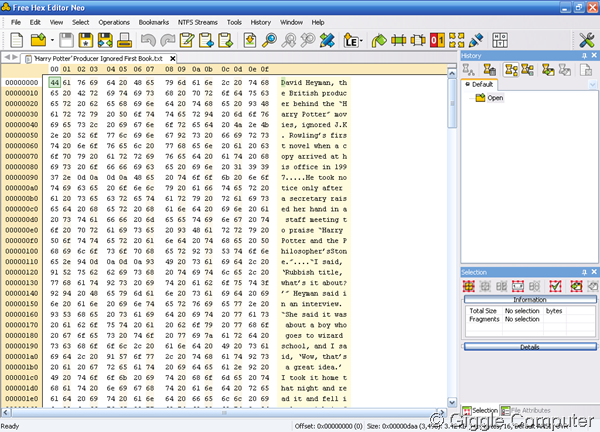Viewport: 600px width, 432px height.
Task: Click History purge trash can icon
Action: point(489,70)
